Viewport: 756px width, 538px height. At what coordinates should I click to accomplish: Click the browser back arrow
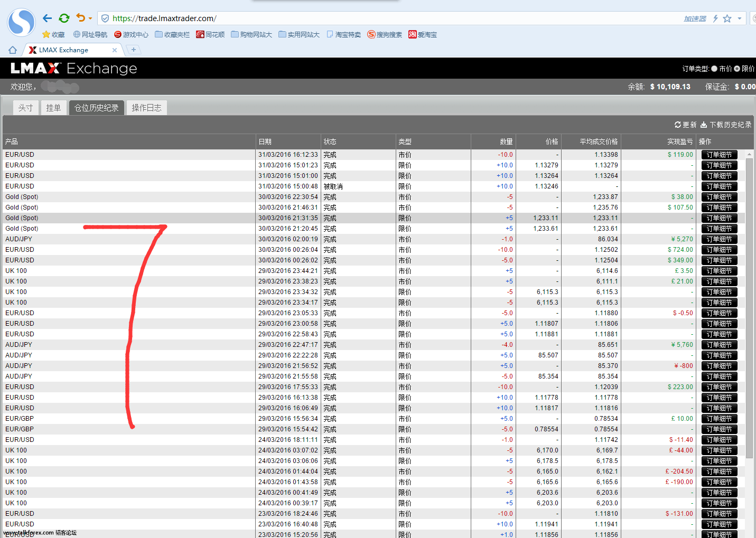click(47, 18)
